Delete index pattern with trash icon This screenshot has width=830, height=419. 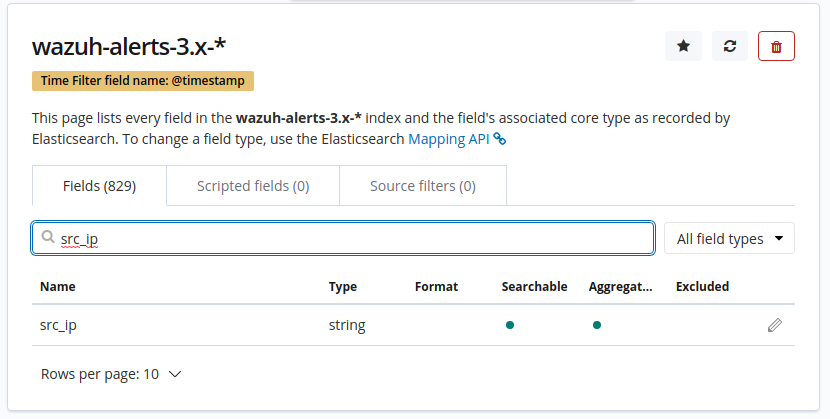776,46
